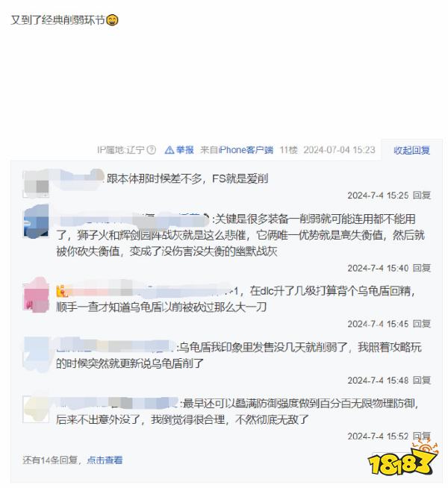448x488 pixels.
Task: Click the question mark icon beside IP属地:辽宁
Action: (152, 150)
